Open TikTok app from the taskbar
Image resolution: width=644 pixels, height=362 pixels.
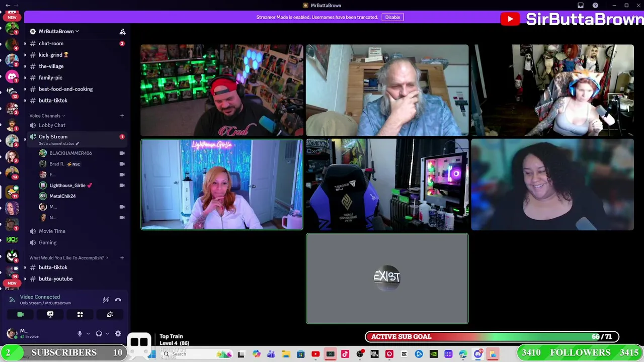(x=345, y=354)
